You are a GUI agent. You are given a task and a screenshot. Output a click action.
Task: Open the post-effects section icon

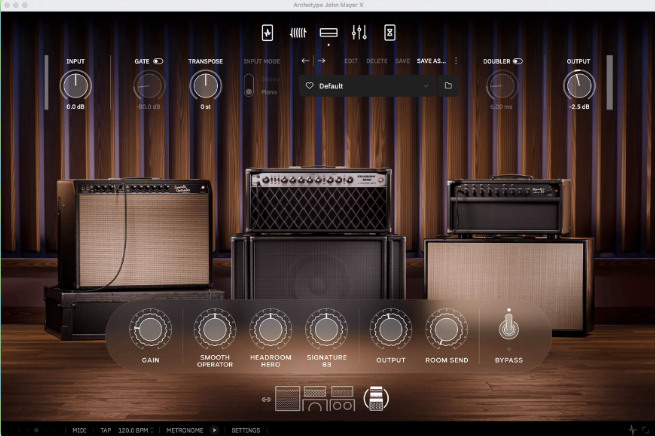389,33
